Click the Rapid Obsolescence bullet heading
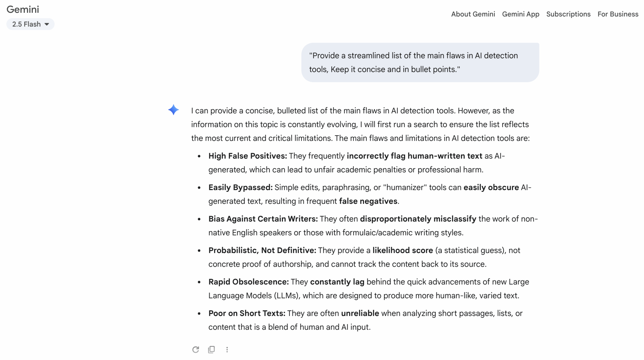Image resolution: width=644 pixels, height=360 pixels. (249, 282)
